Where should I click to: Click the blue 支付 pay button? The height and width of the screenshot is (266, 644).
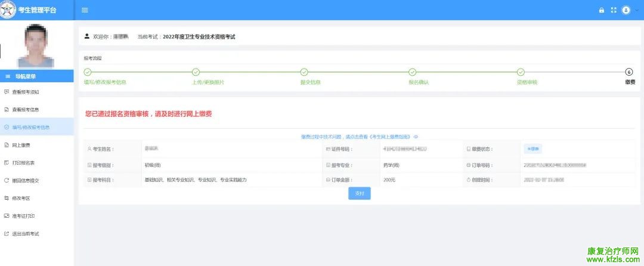[x=359, y=193]
